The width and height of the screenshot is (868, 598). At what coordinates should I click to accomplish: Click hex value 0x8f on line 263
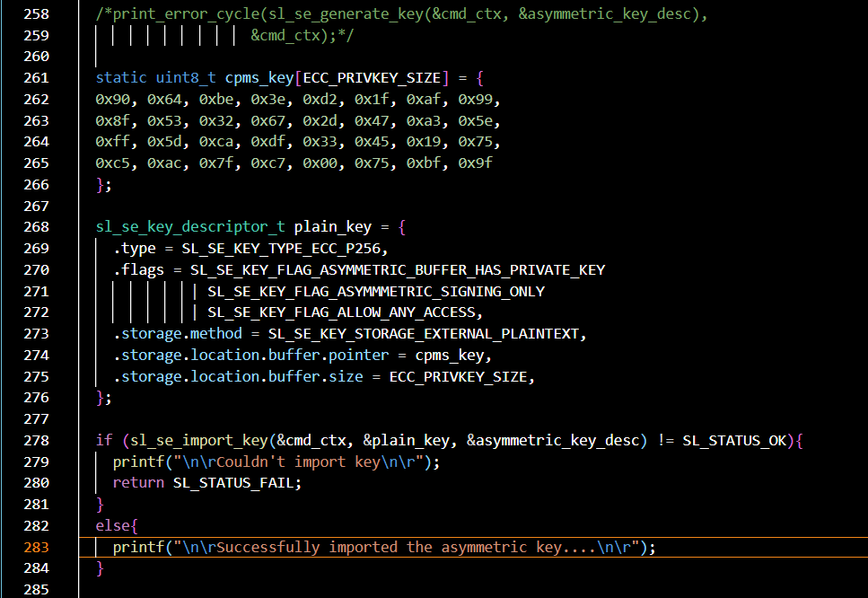tap(113, 120)
